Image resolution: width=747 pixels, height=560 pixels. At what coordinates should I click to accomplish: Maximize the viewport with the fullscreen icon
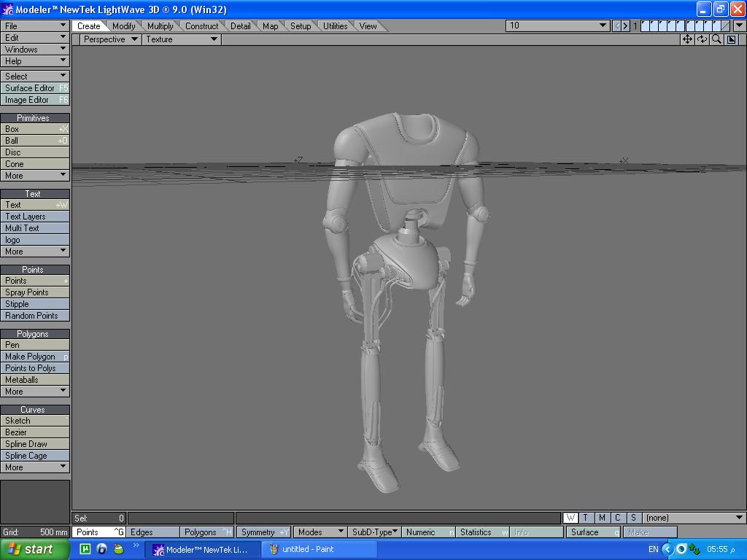(731, 39)
